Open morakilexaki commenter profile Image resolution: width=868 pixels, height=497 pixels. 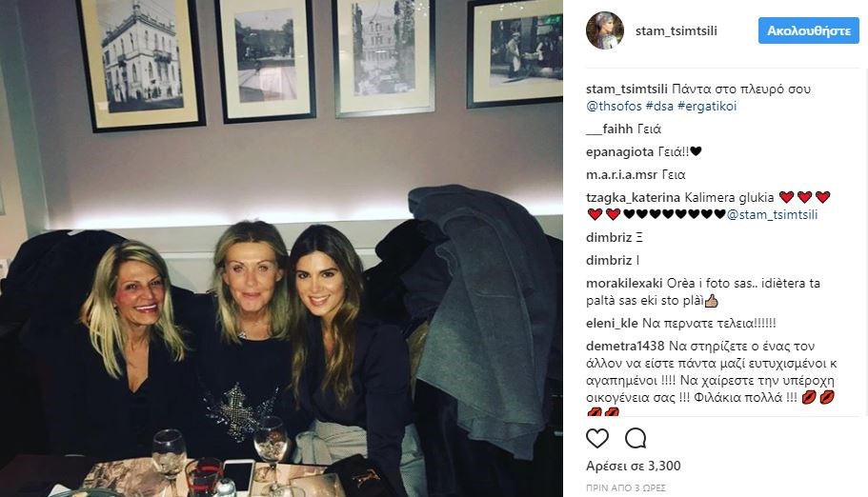coord(624,284)
